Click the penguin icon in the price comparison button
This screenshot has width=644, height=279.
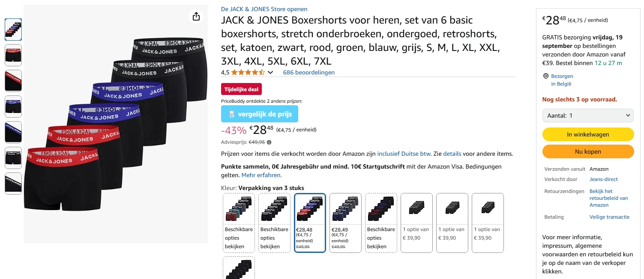click(232, 114)
